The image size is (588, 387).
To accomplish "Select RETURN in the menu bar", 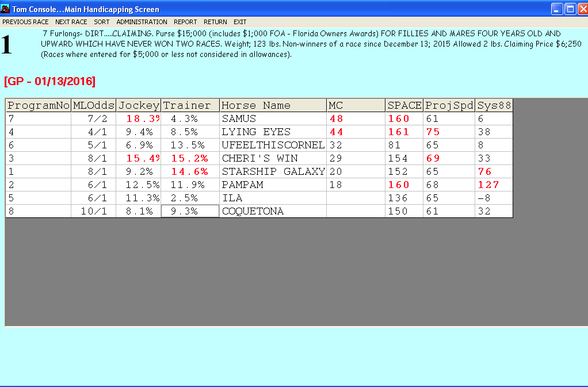I will 215,22.
